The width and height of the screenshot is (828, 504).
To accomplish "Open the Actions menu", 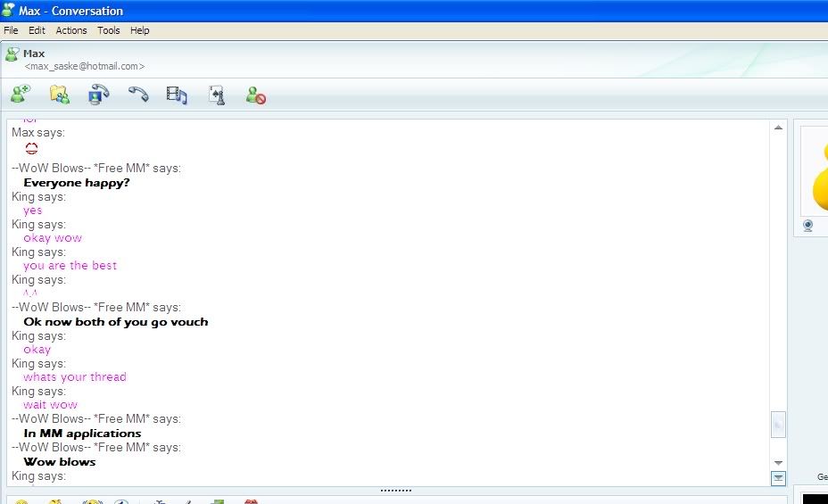I will [71, 30].
